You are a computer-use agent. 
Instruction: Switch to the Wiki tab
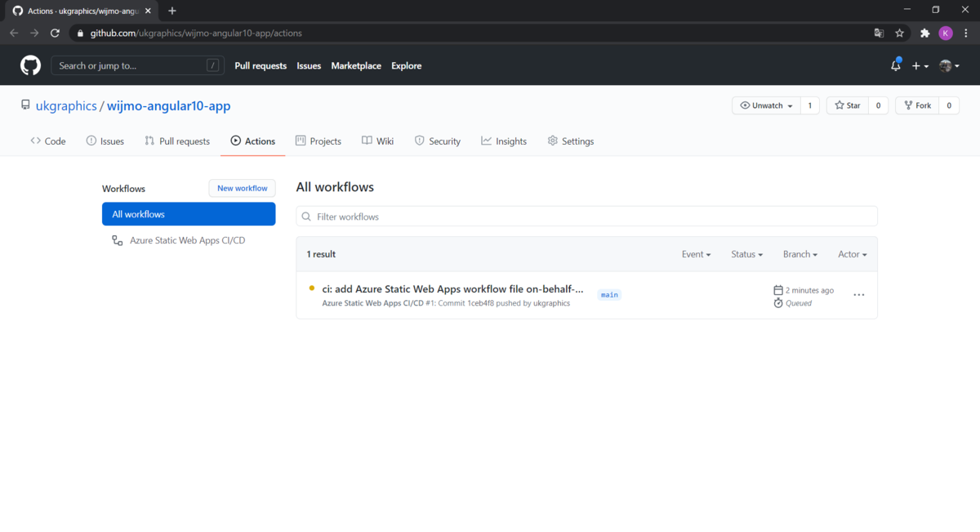click(x=378, y=141)
